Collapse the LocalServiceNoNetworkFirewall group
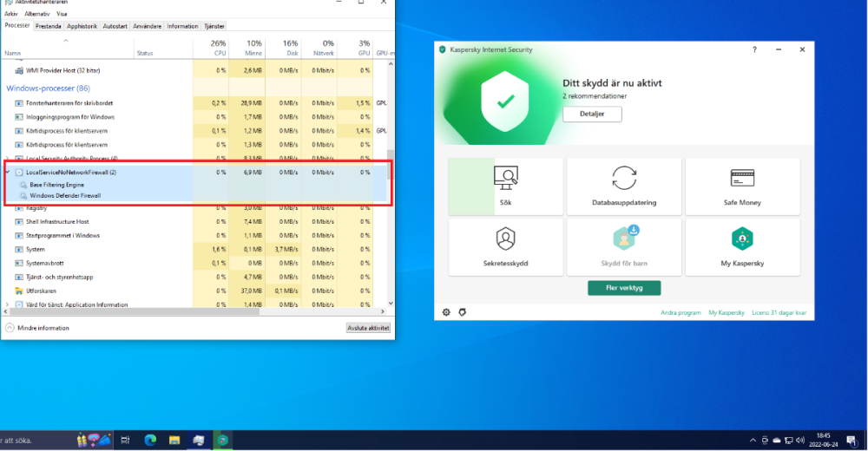Viewport: 868px width, 451px height. click(8, 172)
